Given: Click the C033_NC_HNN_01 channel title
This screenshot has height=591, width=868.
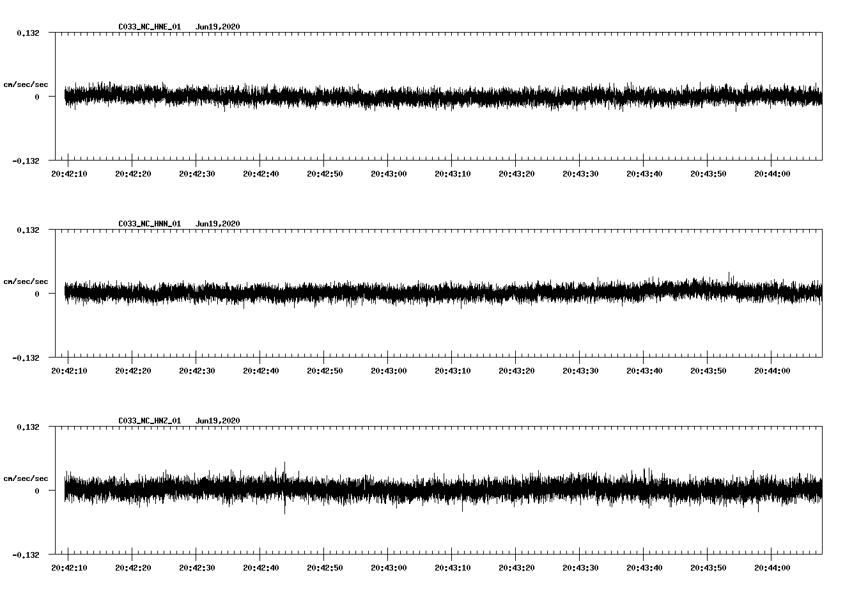Looking at the screenshot, I should click(150, 224).
